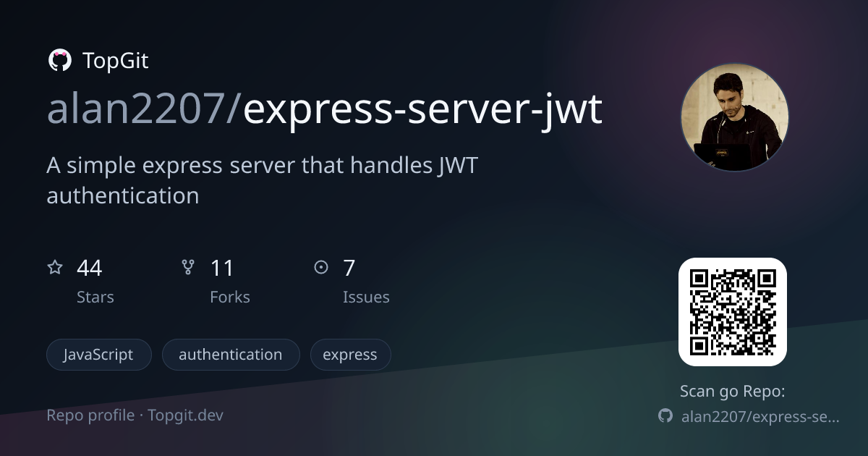
Task: Click the 7 issues count
Action: pyautogui.click(x=349, y=269)
